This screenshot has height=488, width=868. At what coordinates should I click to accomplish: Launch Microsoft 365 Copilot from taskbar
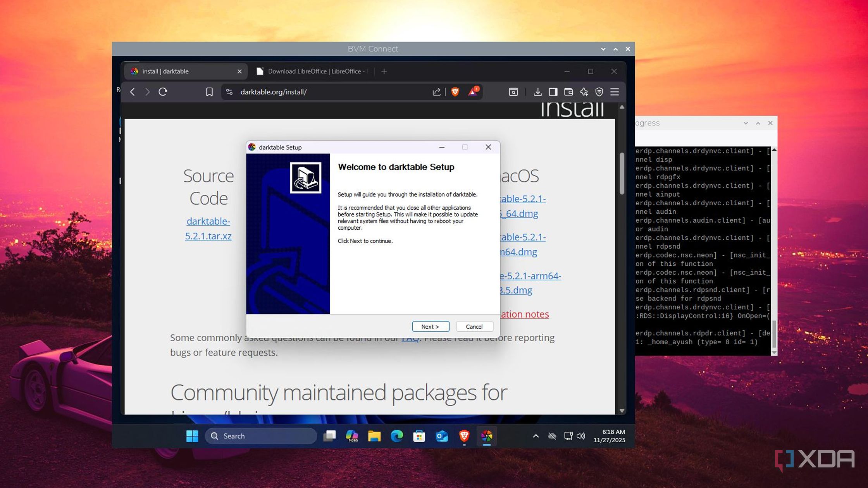point(352,436)
